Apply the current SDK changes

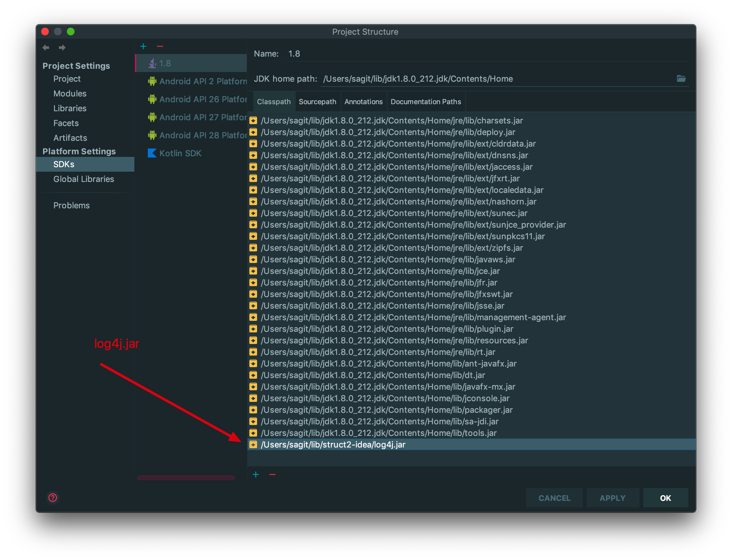coord(613,498)
